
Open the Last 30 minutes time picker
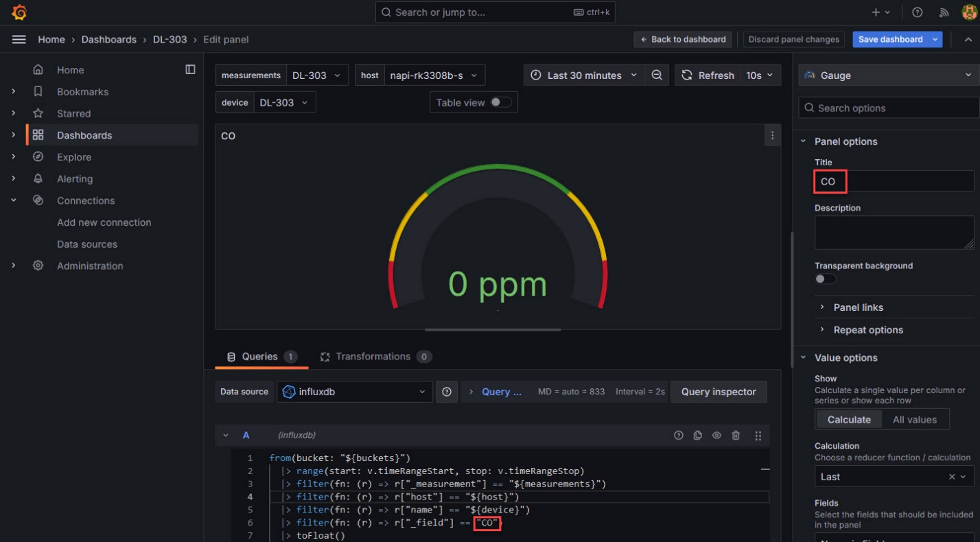click(583, 75)
